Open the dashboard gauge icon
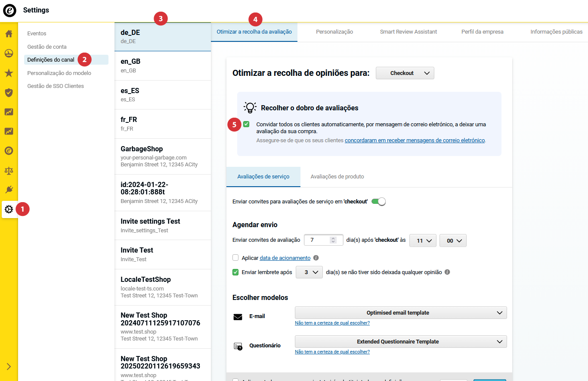 click(x=9, y=53)
